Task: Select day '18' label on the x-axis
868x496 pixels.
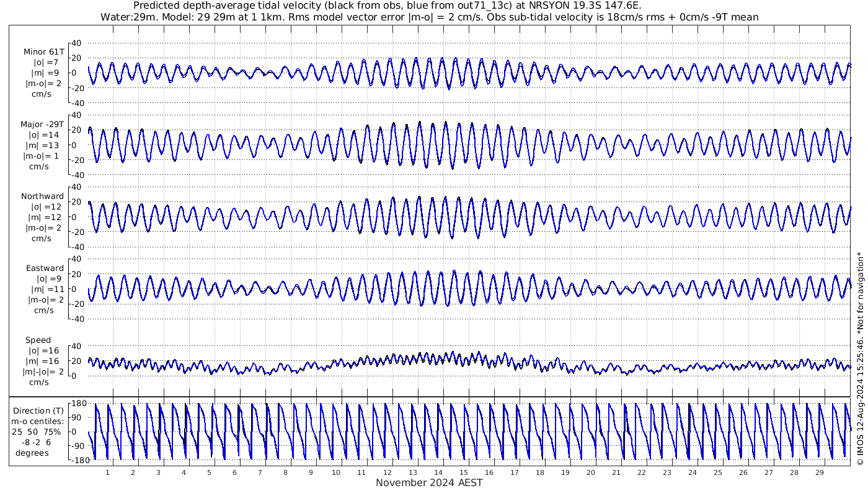Action: [x=539, y=472]
